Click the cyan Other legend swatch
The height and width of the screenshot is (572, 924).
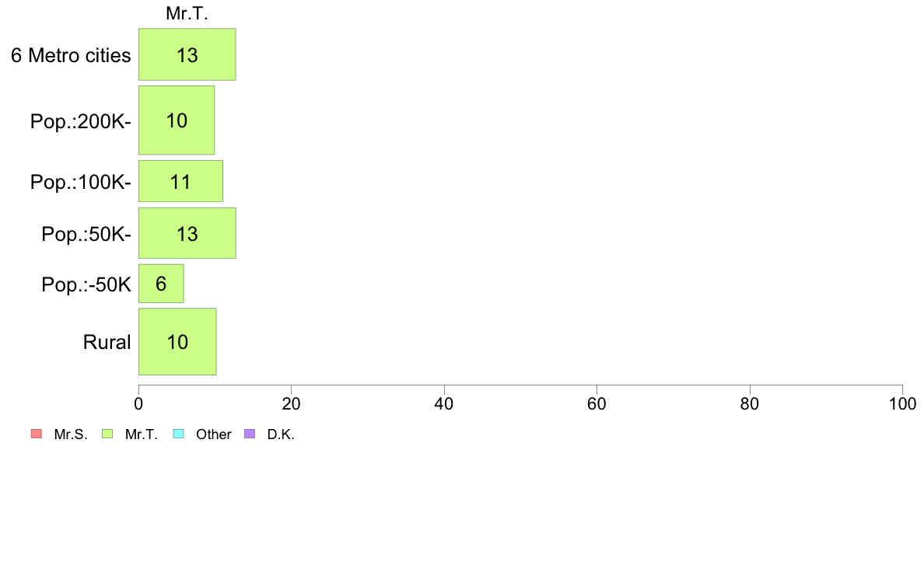pyautogui.click(x=179, y=434)
